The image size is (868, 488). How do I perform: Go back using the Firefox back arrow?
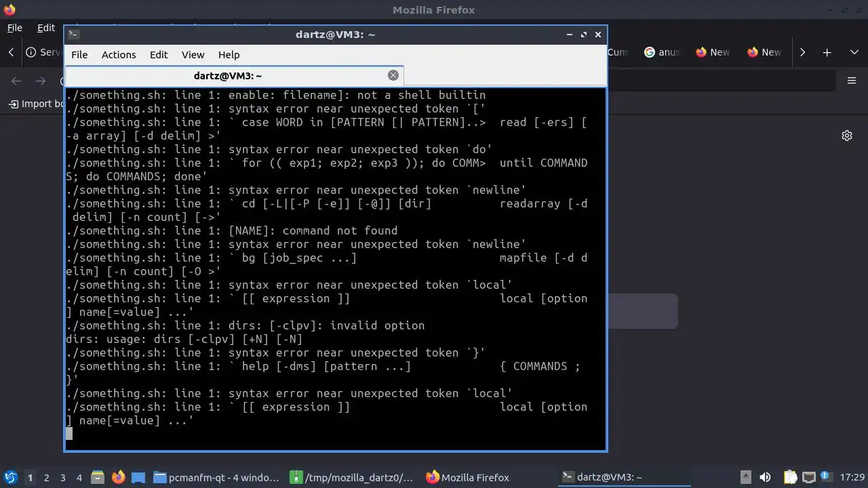coord(16,81)
